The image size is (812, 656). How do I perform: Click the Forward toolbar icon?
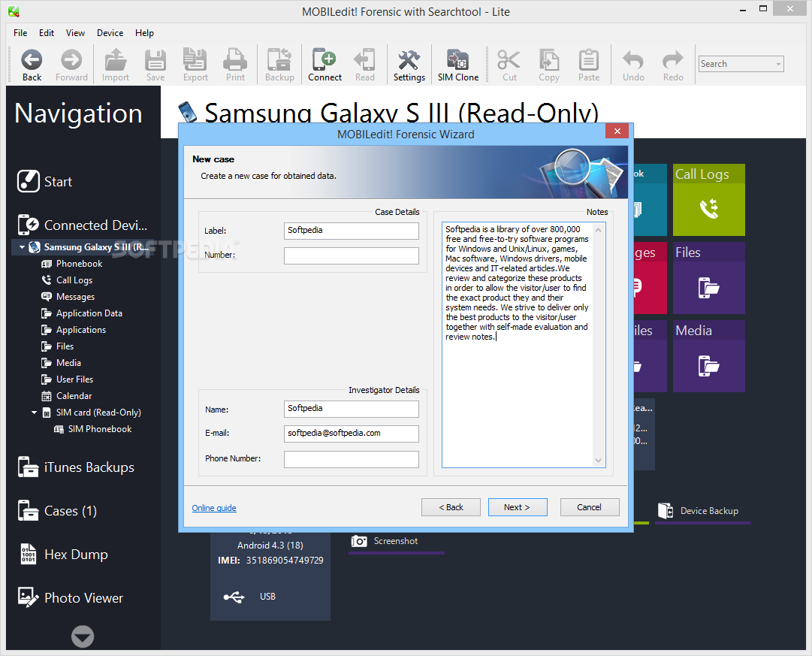71,65
